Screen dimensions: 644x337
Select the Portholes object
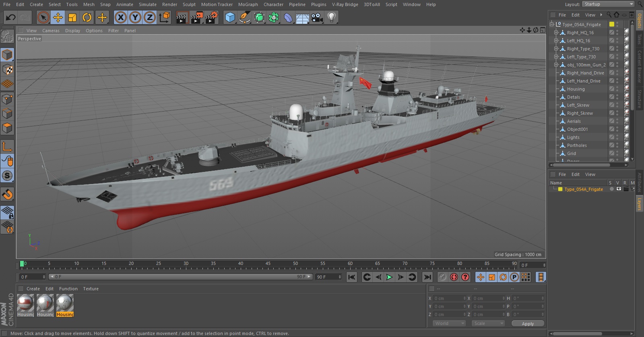click(577, 145)
